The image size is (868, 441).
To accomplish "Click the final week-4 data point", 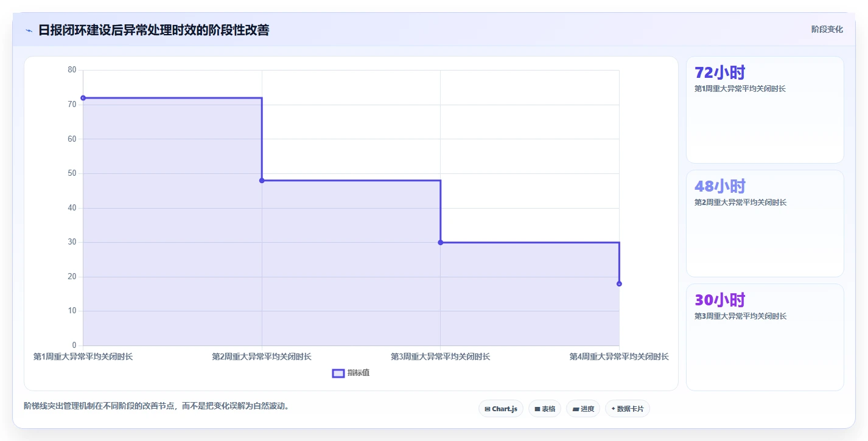I will coord(619,284).
